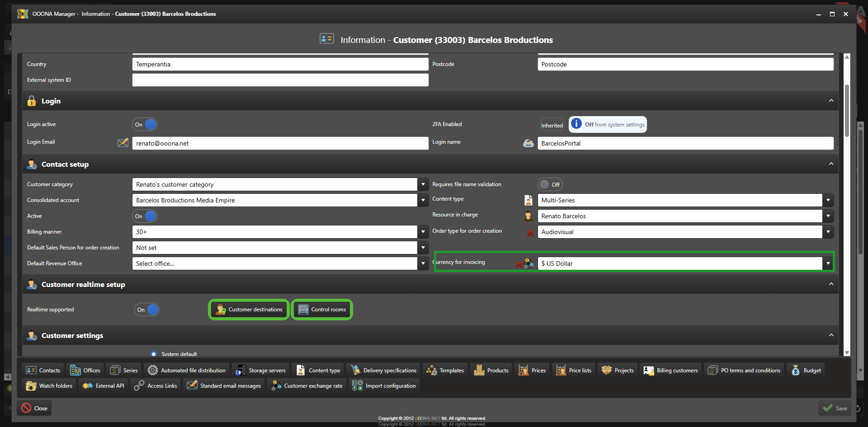Select the System default radio button
Viewport: 868px width, 427px height.
tap(154, 354)
